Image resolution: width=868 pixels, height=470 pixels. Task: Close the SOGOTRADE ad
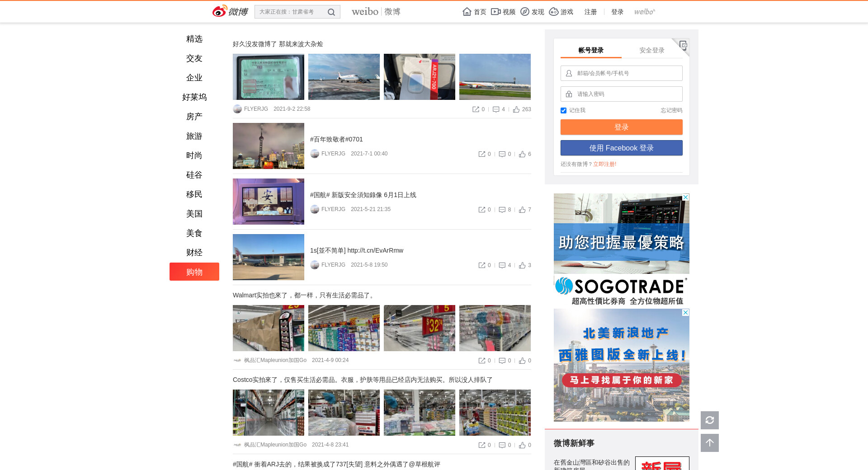click(686, 197)
